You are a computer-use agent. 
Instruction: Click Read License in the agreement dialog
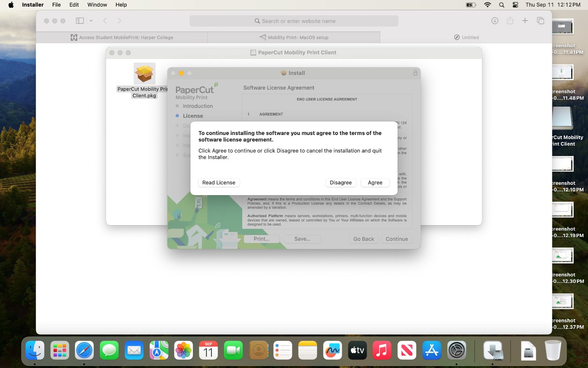tap(219, 182)
